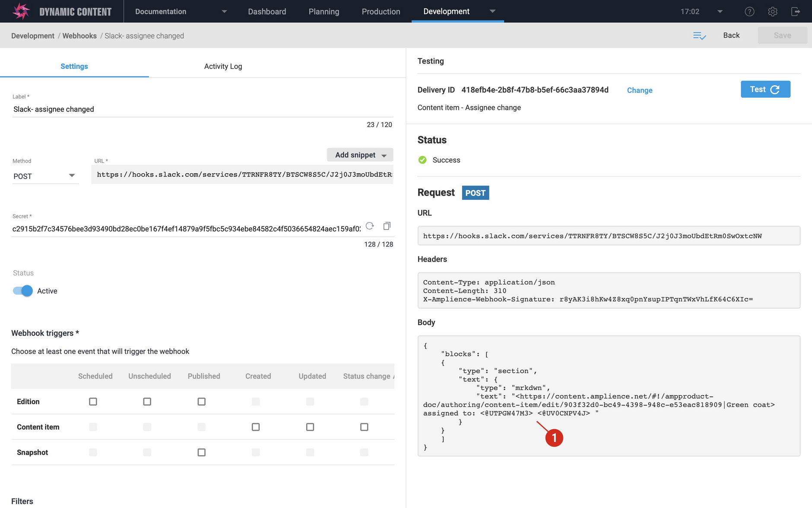The image size is (812, 508).
Task: Check Content item Created checkbox
Action: click(x=256, y=427)
